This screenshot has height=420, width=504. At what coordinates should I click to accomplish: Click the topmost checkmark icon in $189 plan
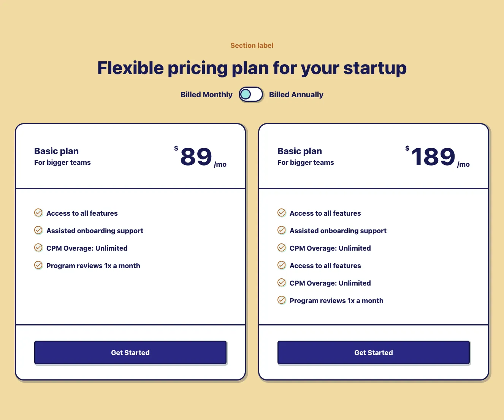point(282,213)
